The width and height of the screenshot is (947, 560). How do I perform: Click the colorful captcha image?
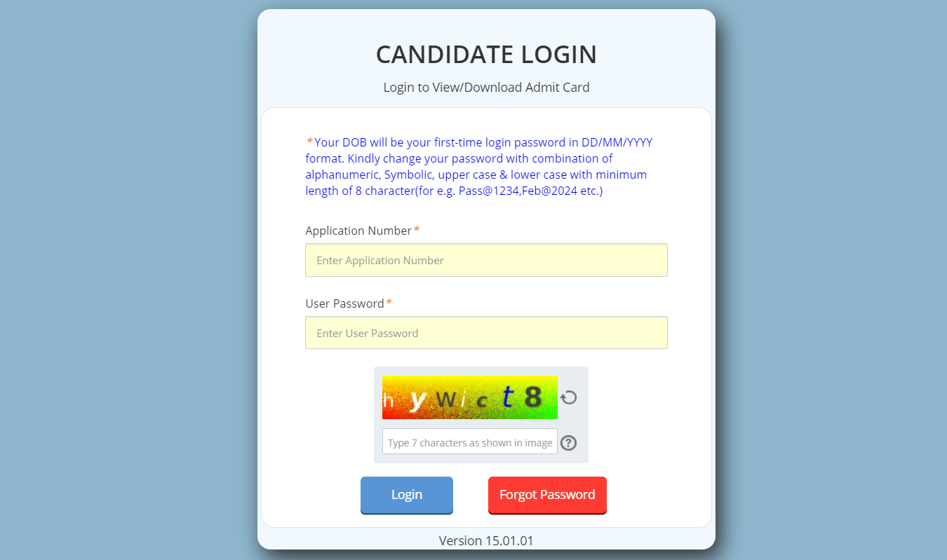click(469, 397)
